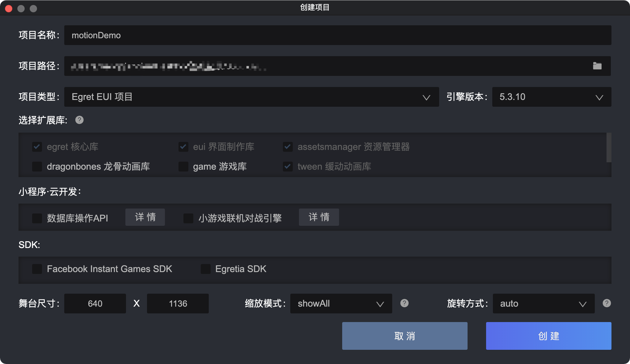
Task: Enable the Egretia SDK checkbox
Action: [x=206, y=269]
